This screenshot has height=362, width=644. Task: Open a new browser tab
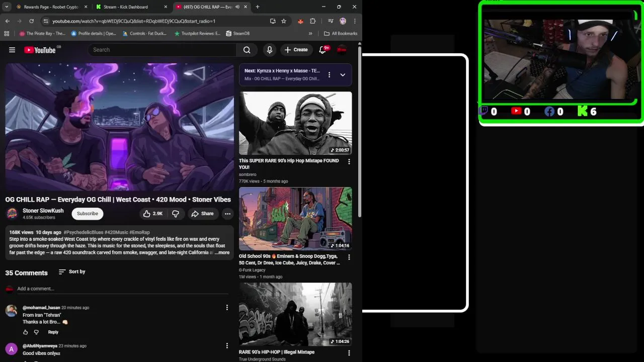[257, 7]
